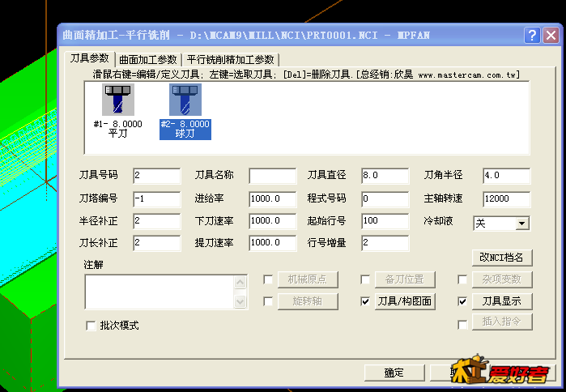The image size is (566, 392).
Task: Click the 刀具显示 button
Action: [502, 301]
